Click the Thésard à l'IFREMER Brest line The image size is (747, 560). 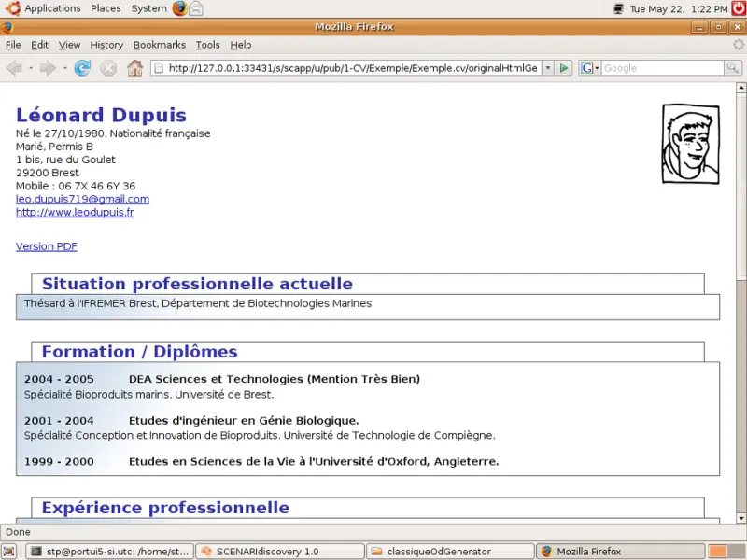click(x=198, y=303)
